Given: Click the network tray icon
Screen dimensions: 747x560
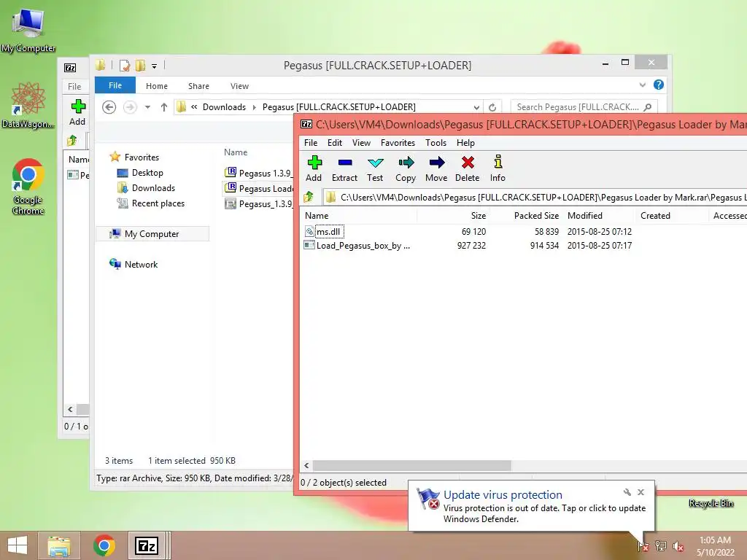Looking at the screenshot, I should tap(661, 546).
